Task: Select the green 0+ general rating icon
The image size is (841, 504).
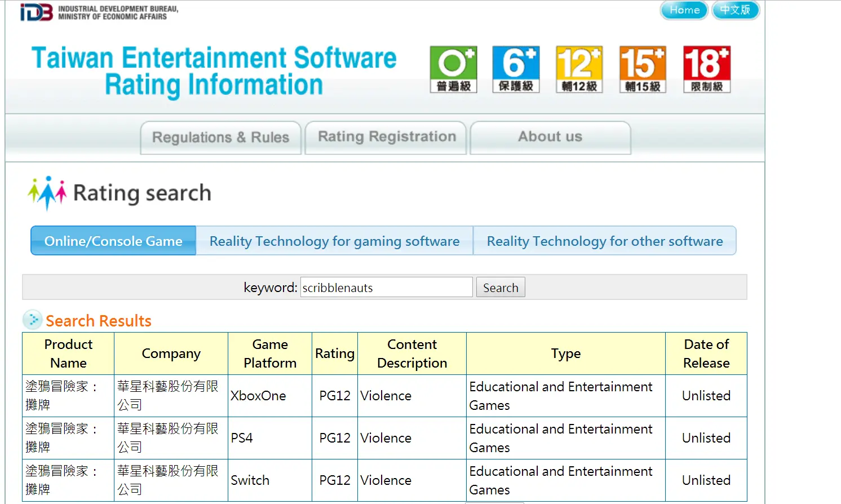Action: click(x=454, y=69)
